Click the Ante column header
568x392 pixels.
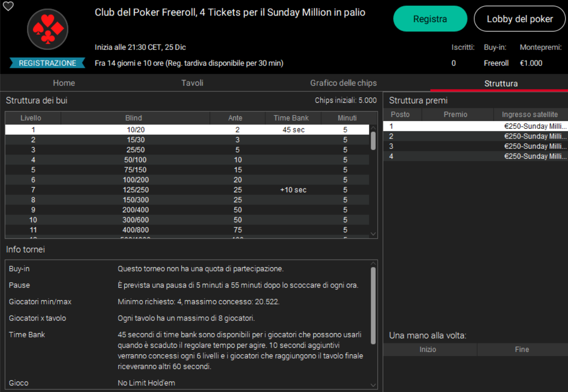235,118
